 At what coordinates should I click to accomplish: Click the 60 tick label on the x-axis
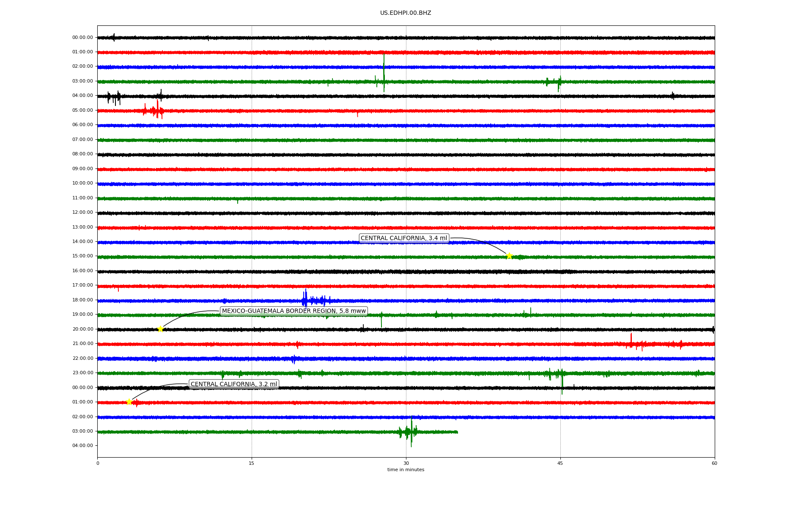(x=714, y=463)
